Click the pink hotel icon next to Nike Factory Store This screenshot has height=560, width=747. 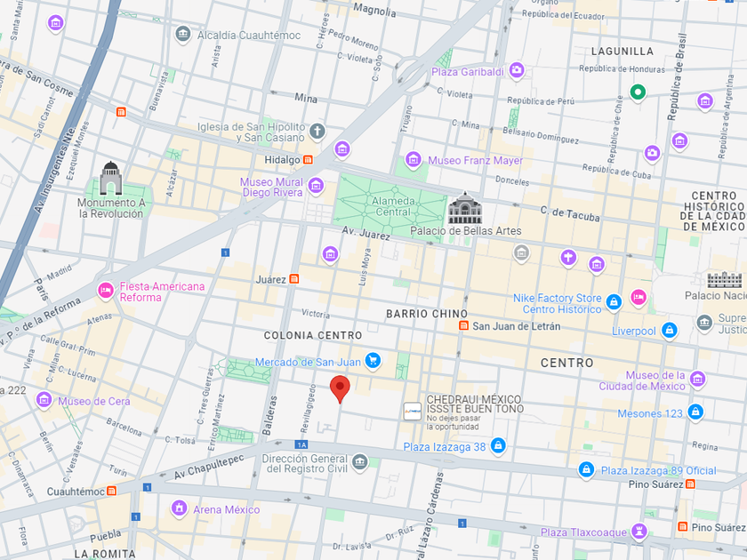pos(639,297)
